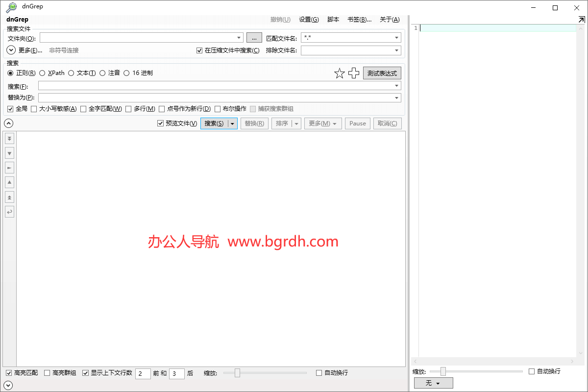Click the jump-to-first-result double-up arrow icon
Viewport: 588px width, 392px height.
(x=9, y=197)
